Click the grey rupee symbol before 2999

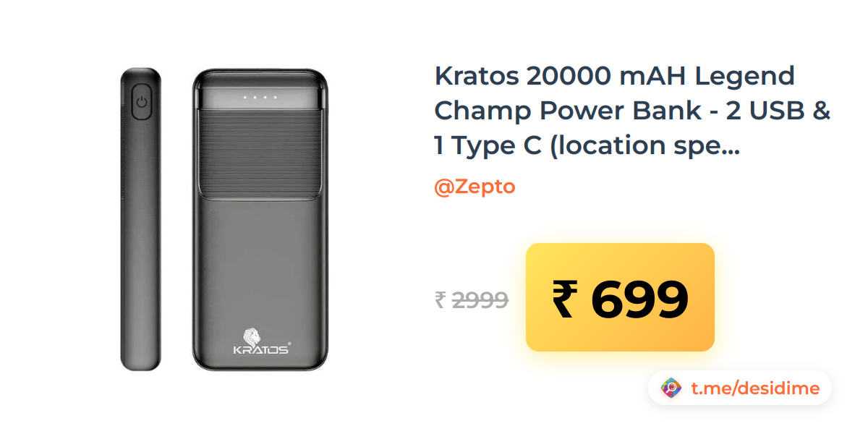[440, 299]
